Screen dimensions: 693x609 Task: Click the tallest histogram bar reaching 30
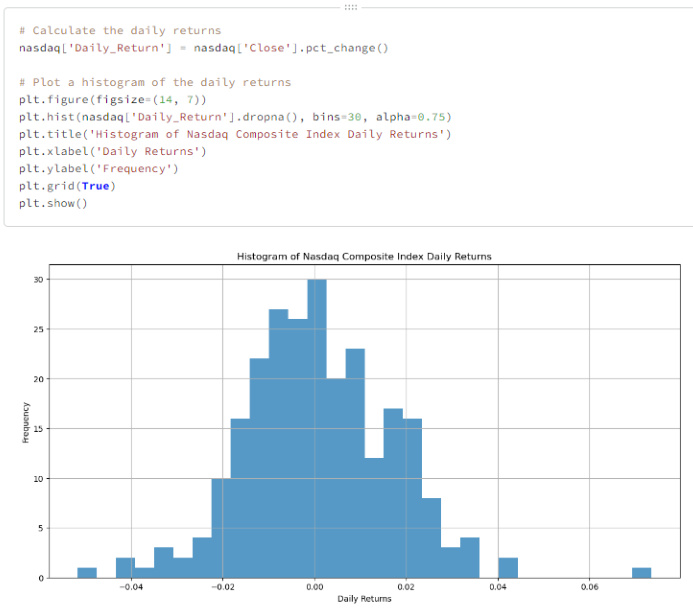click(316, 430)
